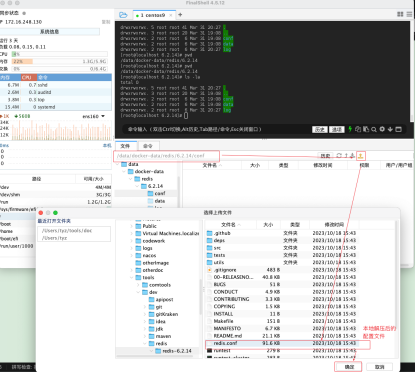Select the conf folder in remote tree
Image resolution: width=415 pixels, height=372 pixels.
tap(156, 194)
